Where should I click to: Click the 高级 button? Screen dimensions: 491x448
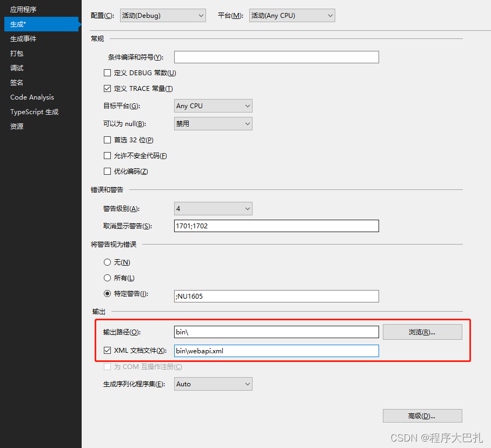pyautogui.click(x=422, y=416)
